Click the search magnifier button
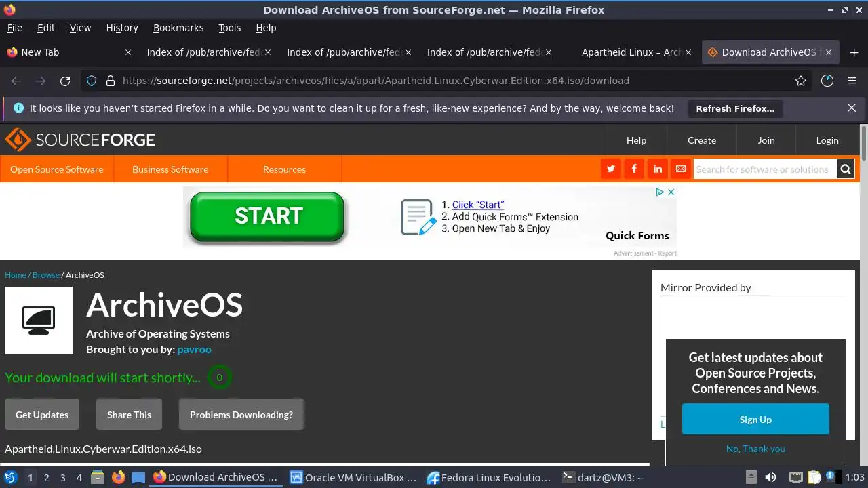Image resolution: width=868 pixels, height=488 pixels. point(845,169)
